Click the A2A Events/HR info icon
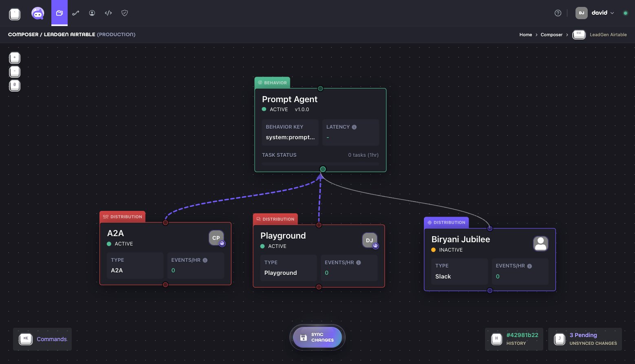Image resolution: width=635 pixels, height=364 pixels. (x=205, y=260)
